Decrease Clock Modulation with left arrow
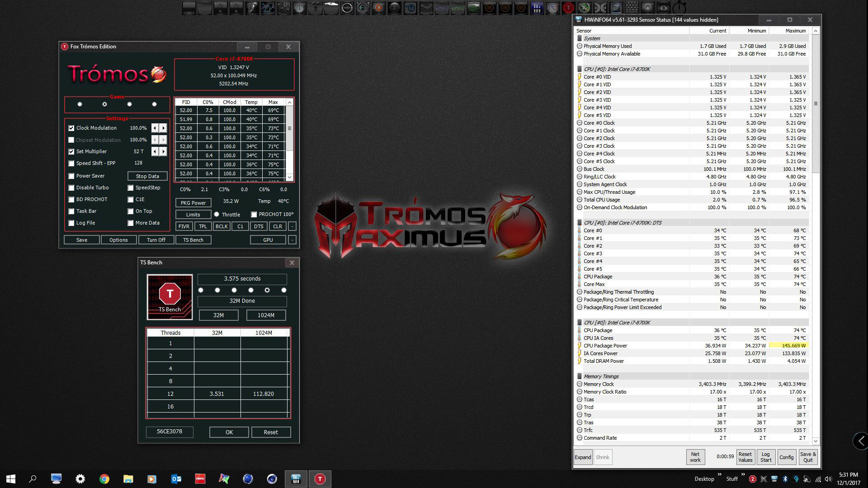Image resolution: width=868 pixels, height=488 pixels. [155, 128]
